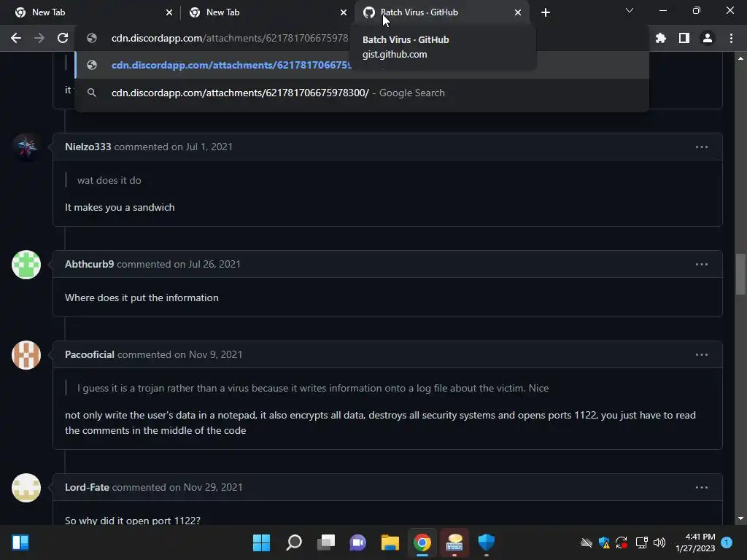The width and height of the screenshot is (747, 560).
Task: Open Nielzo333's profile link
Action: pyautogui.click(x=88, y=147)
